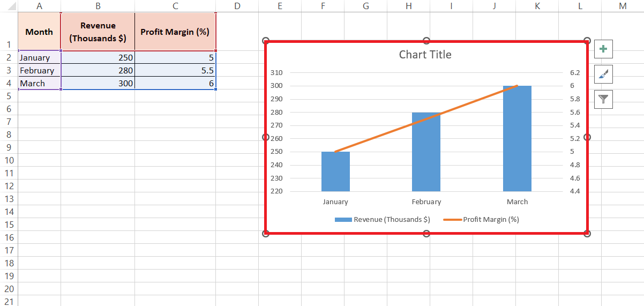The height and width of the screenshot is (306, 644).
Task: Select the cell with value 5.5
Action: (175, 70)
